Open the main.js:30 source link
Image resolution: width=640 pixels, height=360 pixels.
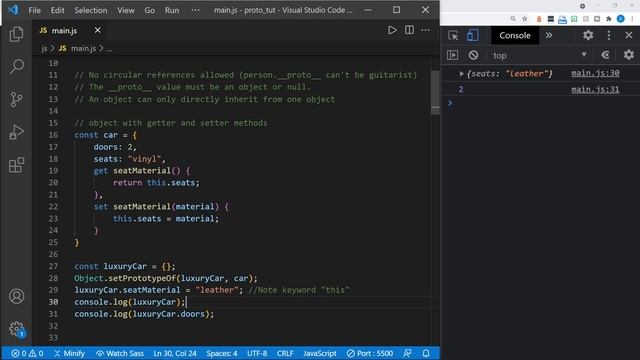[595, 73]
